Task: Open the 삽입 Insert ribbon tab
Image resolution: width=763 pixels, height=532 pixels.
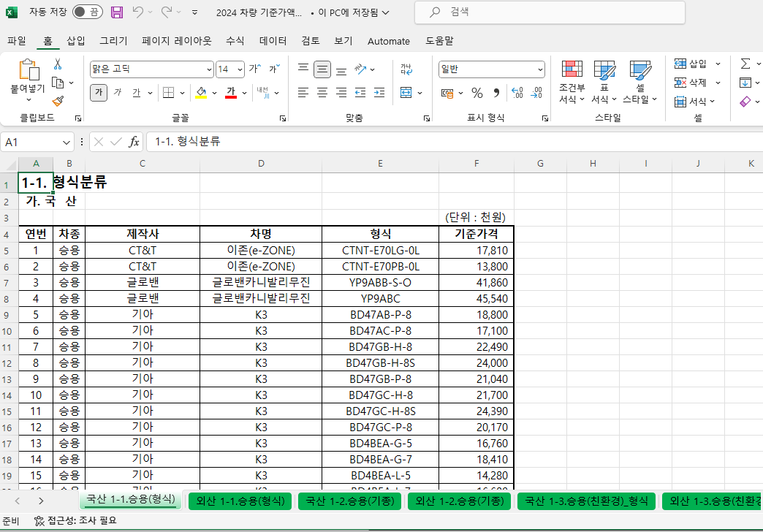Action: (x=75, y=41)
